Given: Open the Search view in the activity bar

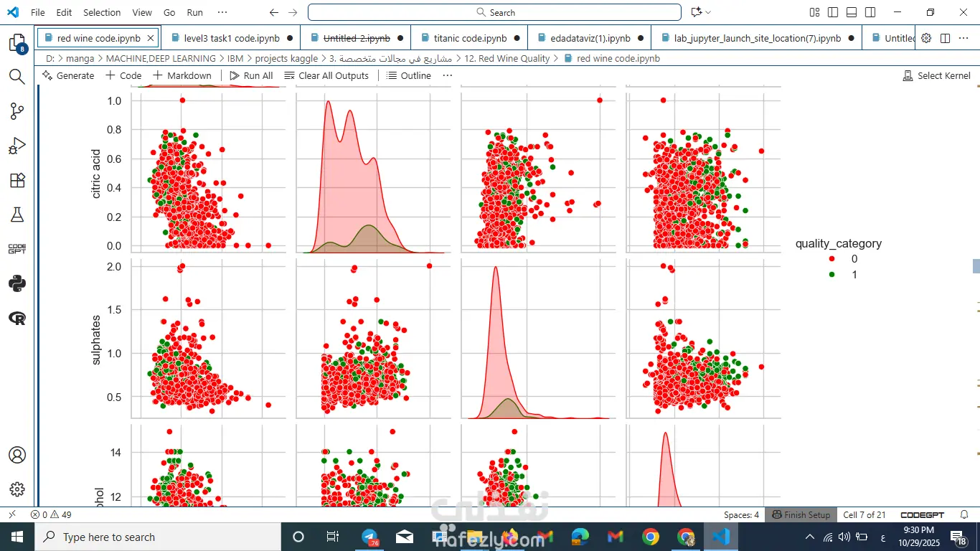Looking at the screenshot, I should [17, 77].
